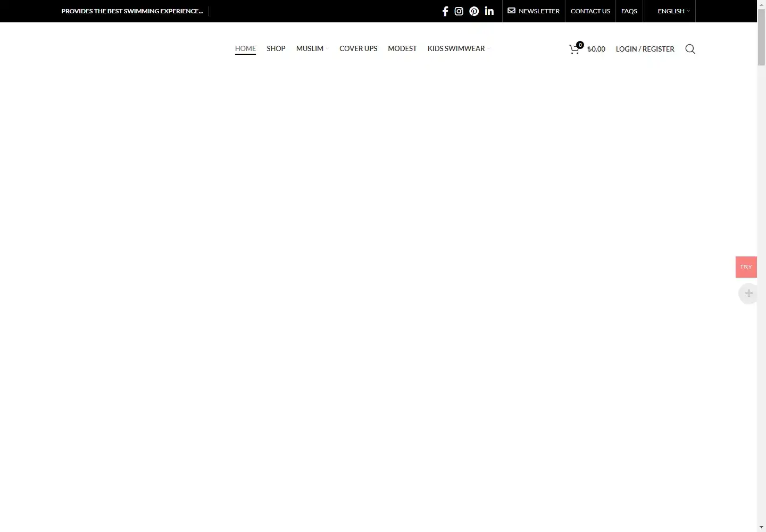Open the Facebook social icon

445,11
